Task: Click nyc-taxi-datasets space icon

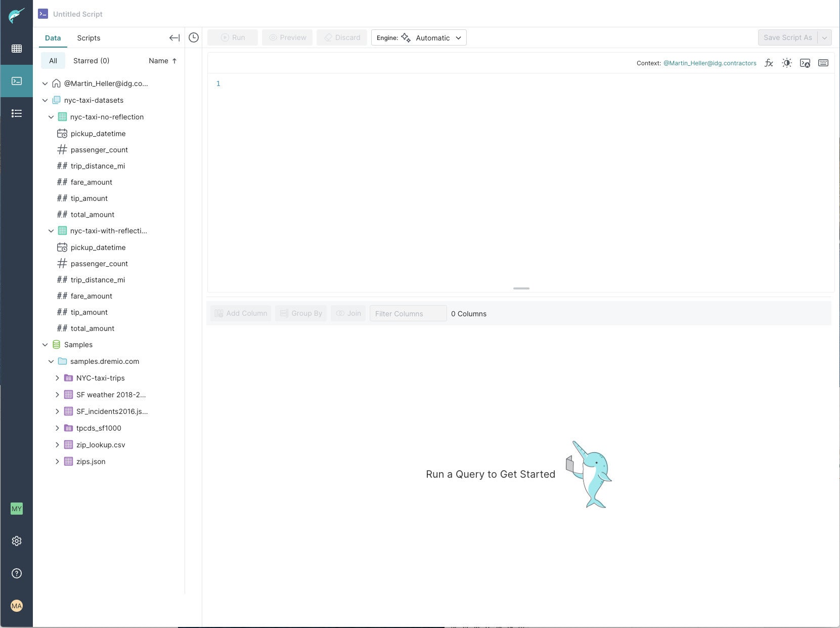Action: [x=57, y=100]
